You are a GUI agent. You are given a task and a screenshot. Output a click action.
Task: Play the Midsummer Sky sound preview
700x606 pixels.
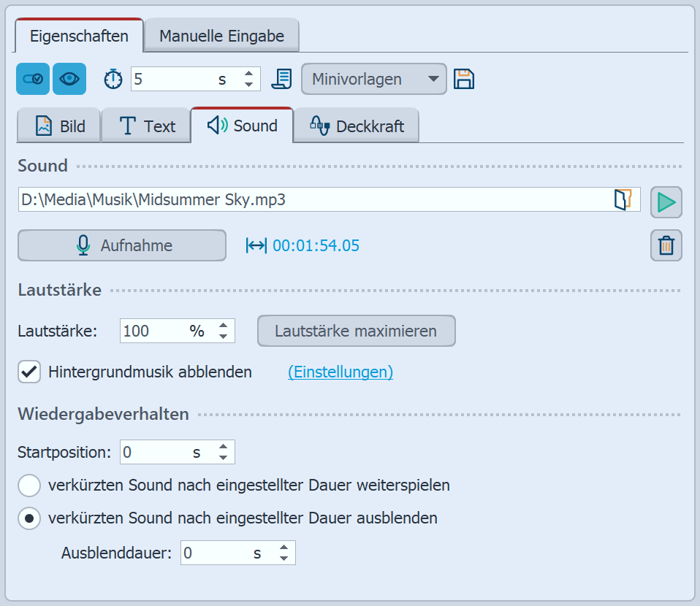coord(666,202)
